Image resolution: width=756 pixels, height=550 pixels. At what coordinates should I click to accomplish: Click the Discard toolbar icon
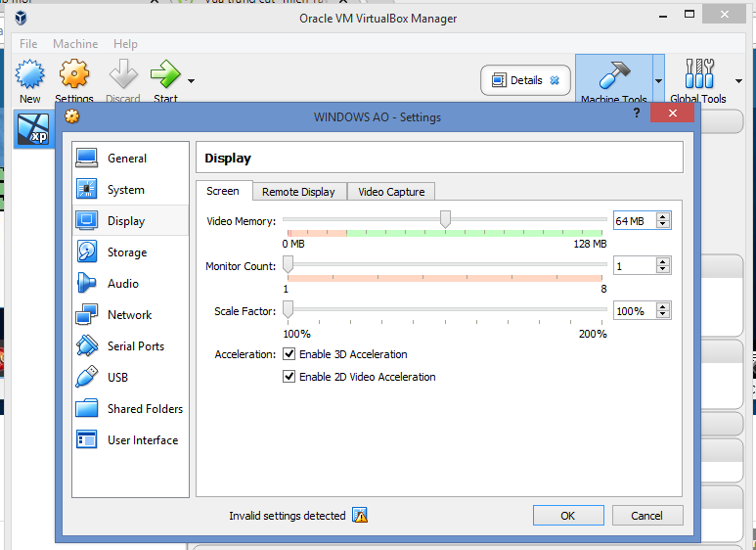(x=123, y=73)
